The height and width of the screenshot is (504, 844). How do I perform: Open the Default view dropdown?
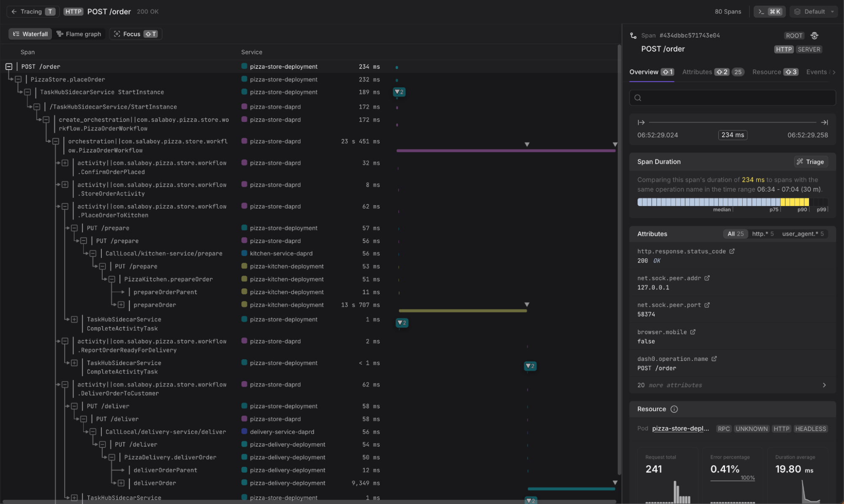(814, 11)
